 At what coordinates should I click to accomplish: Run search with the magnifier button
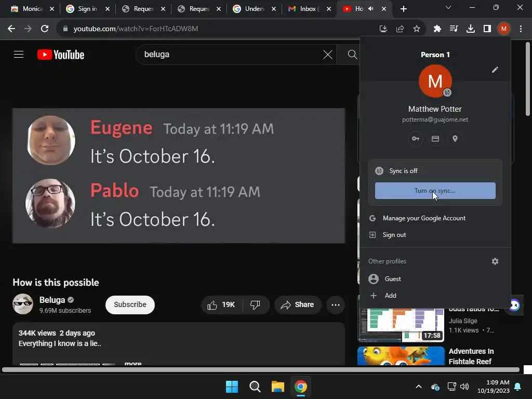coord(352,54)
